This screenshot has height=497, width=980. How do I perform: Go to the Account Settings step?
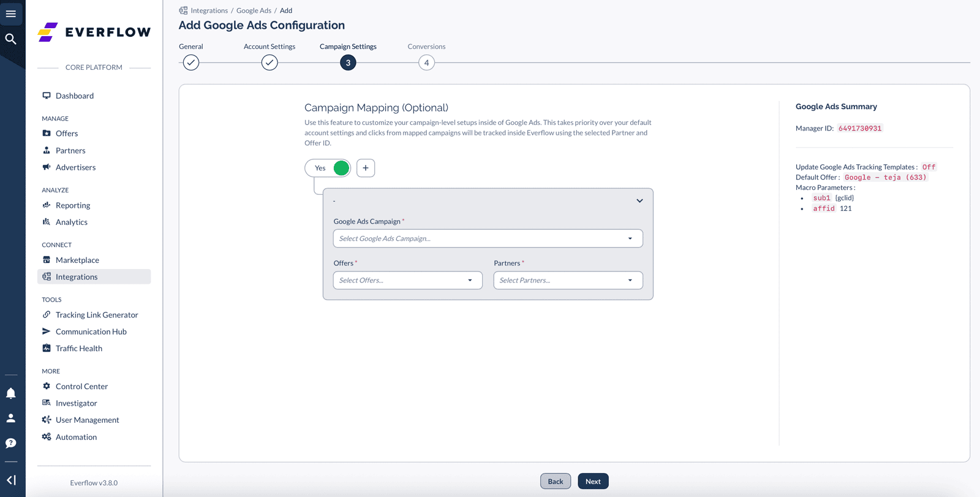pos(269,63)
